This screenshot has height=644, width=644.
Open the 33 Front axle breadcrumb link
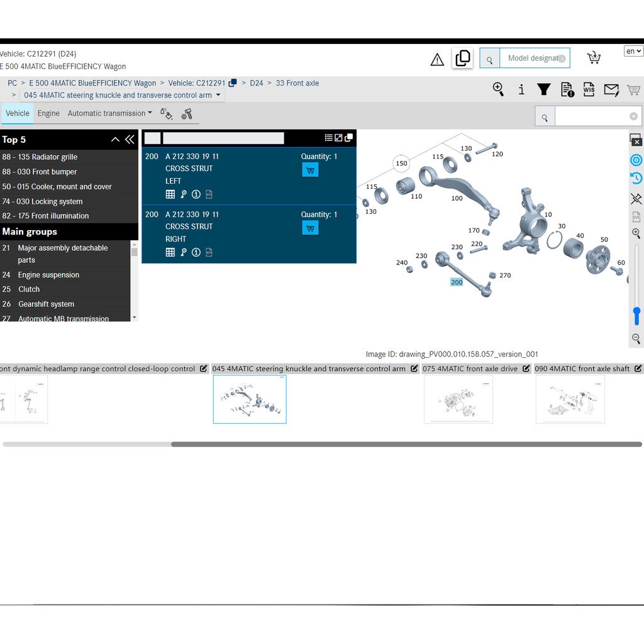tap(297, 83)
